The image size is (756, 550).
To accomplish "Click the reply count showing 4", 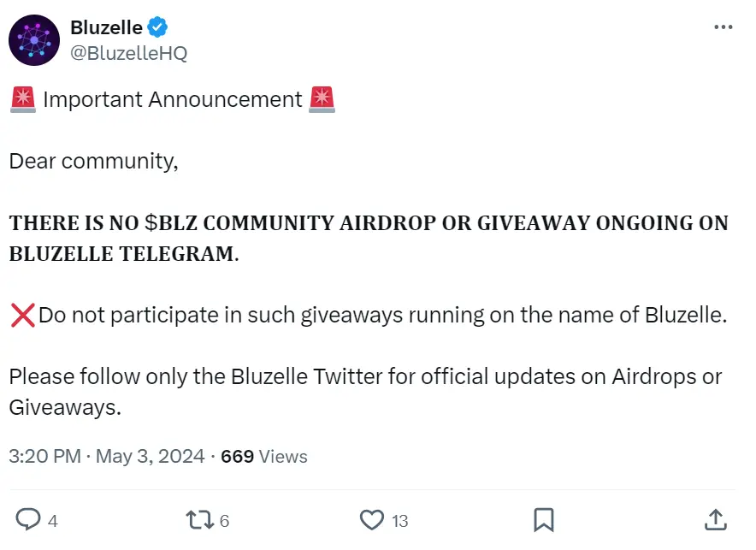I will click(x=53, y=519).
